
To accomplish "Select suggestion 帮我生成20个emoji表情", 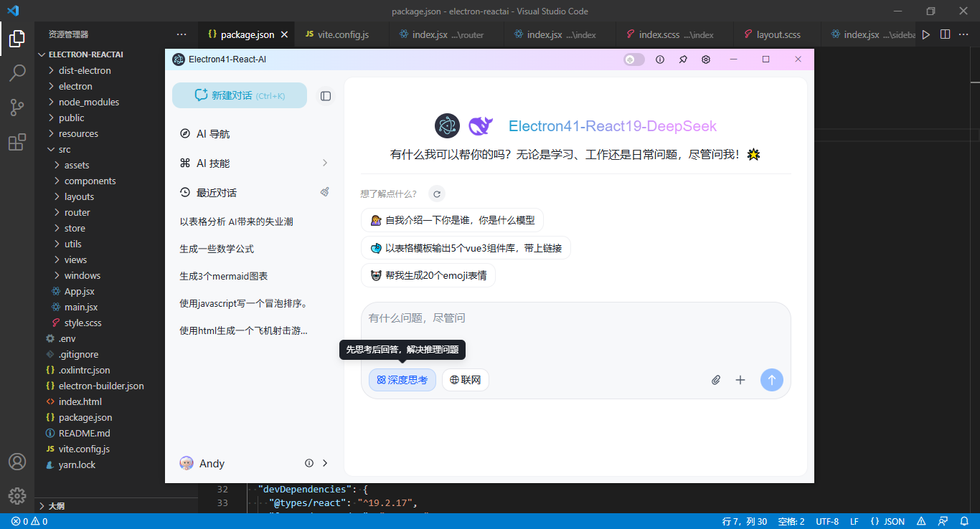I will (428, 275).
